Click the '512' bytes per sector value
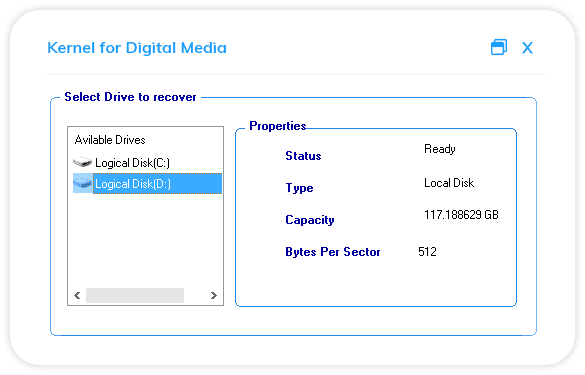The height and width of the screenshot is (375, 585). pos(427,252)
